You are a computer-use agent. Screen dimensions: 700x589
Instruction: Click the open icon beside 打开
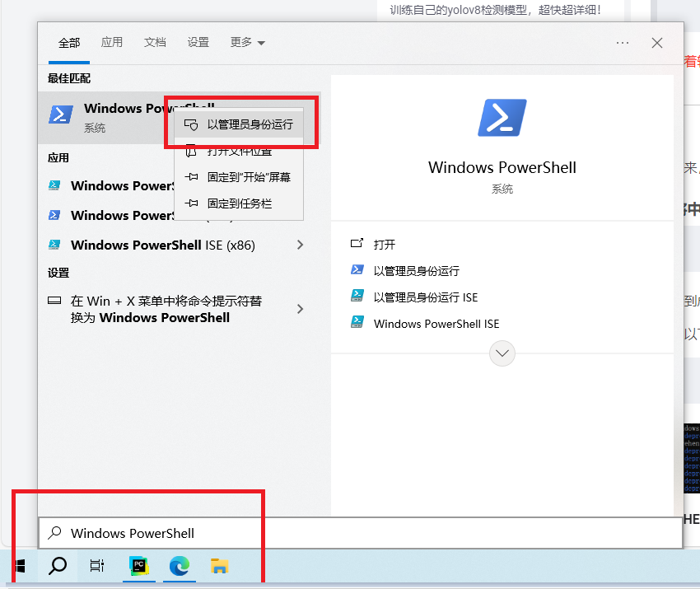click(x=357, y=243)
